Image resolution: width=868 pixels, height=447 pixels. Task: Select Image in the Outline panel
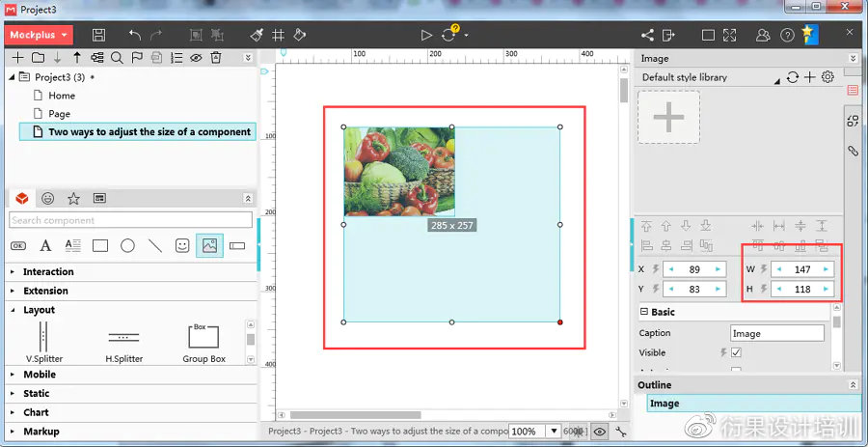click(x=754, y=404)
